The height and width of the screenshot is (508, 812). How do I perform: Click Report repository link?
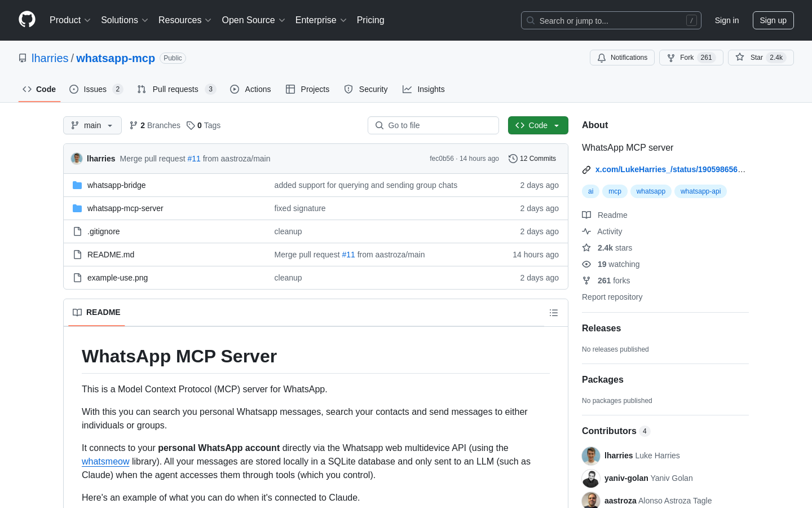pos(612,297)
